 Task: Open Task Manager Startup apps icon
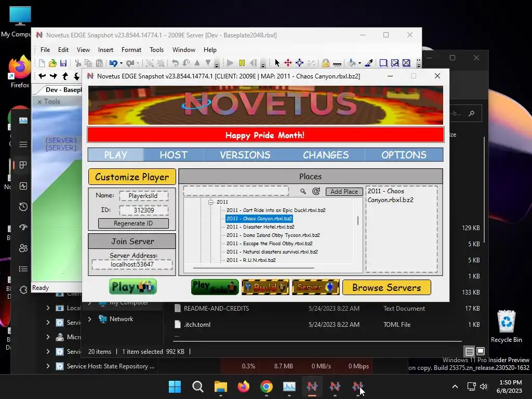tap(23, 228)
